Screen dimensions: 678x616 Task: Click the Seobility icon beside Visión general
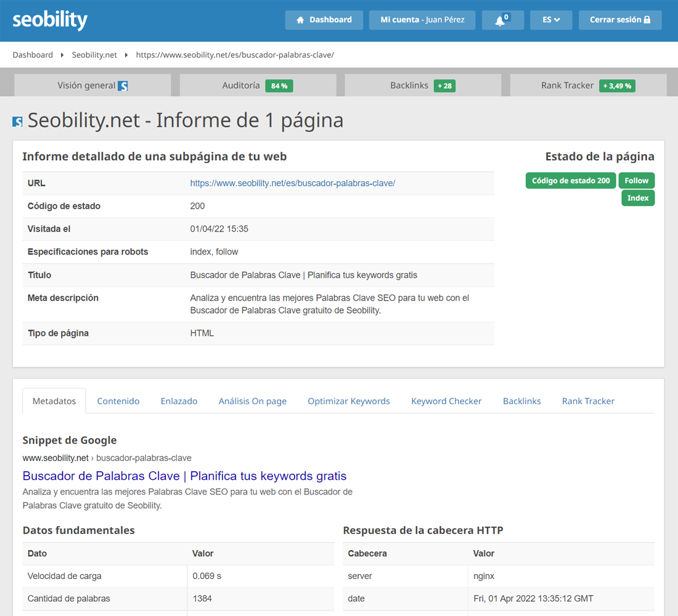pos(123,86)
